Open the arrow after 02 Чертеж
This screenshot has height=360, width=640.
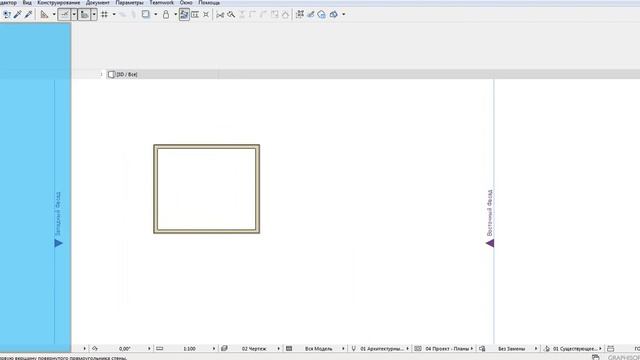[x=278, y=349]
